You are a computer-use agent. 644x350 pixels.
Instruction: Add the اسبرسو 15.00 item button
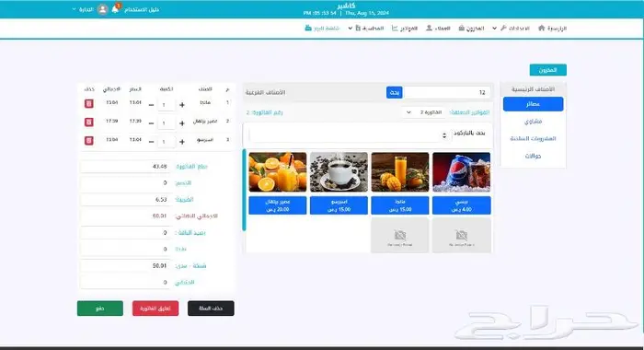pyautogui.click(x=339, y=205)
